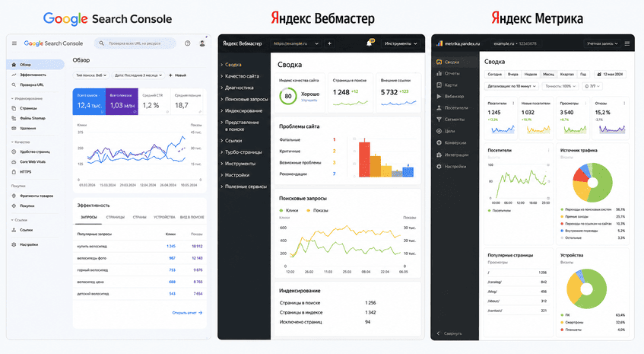Open the Учетная запись dropdown in Метрика
The image size is (644, 354).
pos(602,43)
